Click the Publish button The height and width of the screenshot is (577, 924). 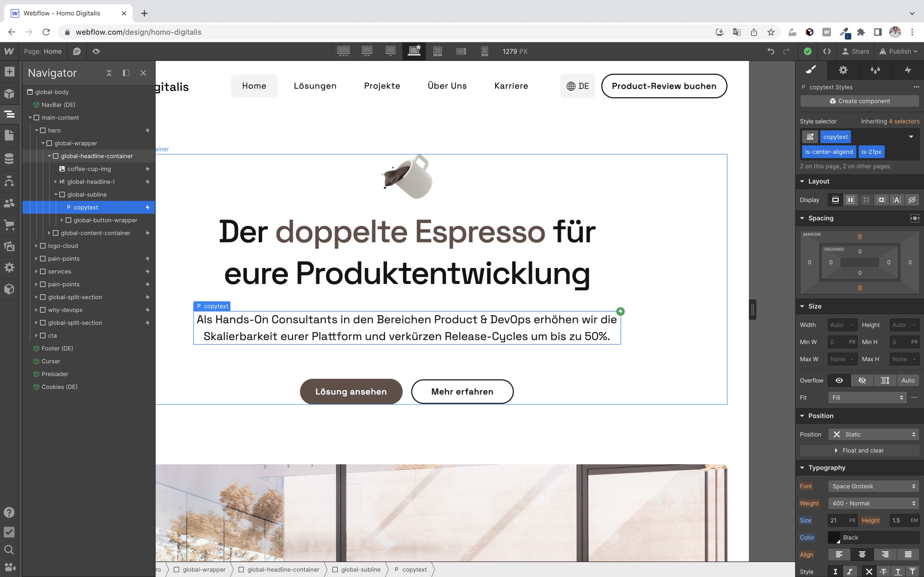pos(898,52)
